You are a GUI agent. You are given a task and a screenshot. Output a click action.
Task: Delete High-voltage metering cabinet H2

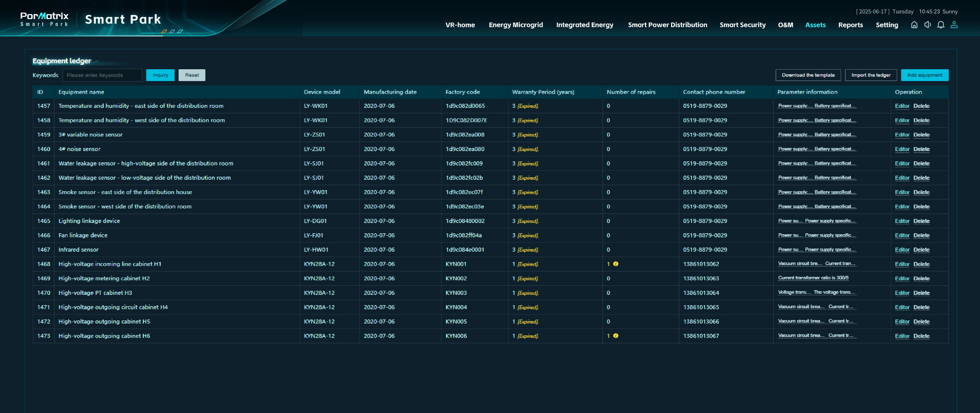(921, 278)
